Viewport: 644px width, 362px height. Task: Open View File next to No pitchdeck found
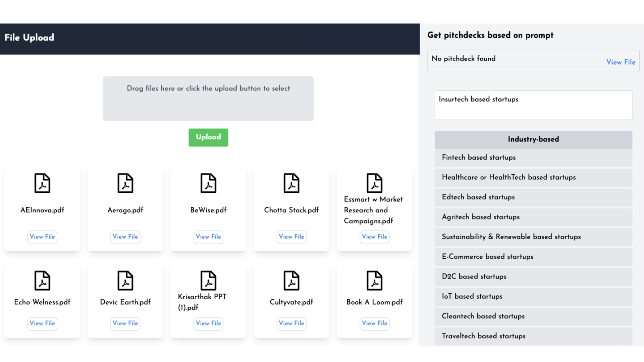pyautogui.click(x=621, y=62)
